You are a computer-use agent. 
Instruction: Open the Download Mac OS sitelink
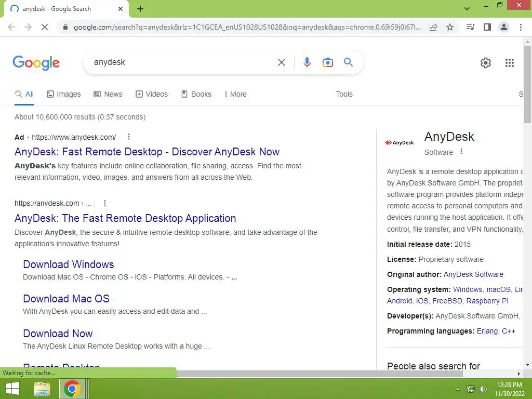click(x=66, y=299)
